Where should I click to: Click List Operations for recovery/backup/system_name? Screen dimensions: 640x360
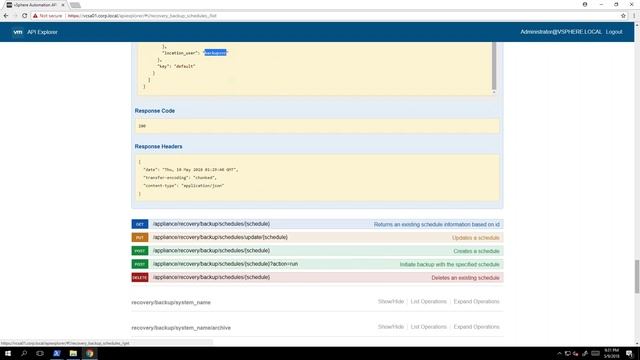tap(429, 302)
